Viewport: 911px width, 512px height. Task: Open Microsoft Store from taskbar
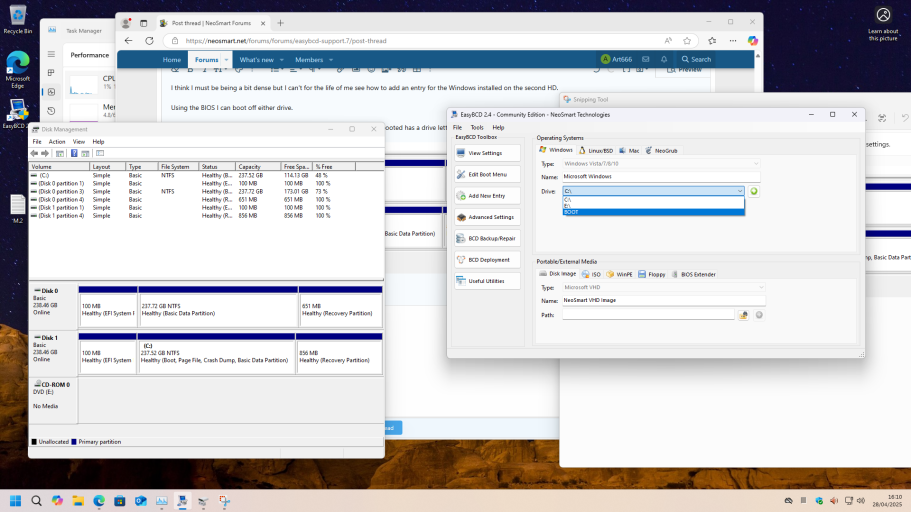(120, 501)
